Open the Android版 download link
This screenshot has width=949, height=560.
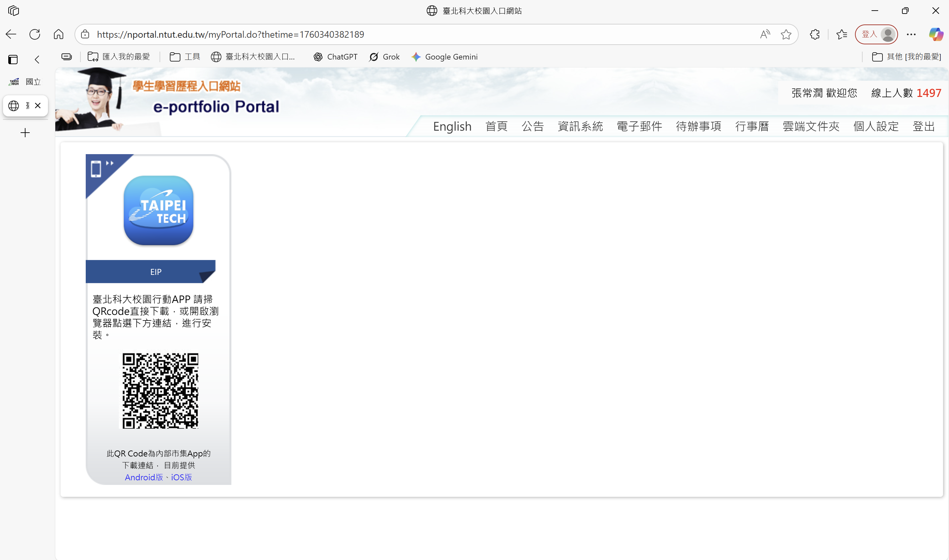(144, 477)
